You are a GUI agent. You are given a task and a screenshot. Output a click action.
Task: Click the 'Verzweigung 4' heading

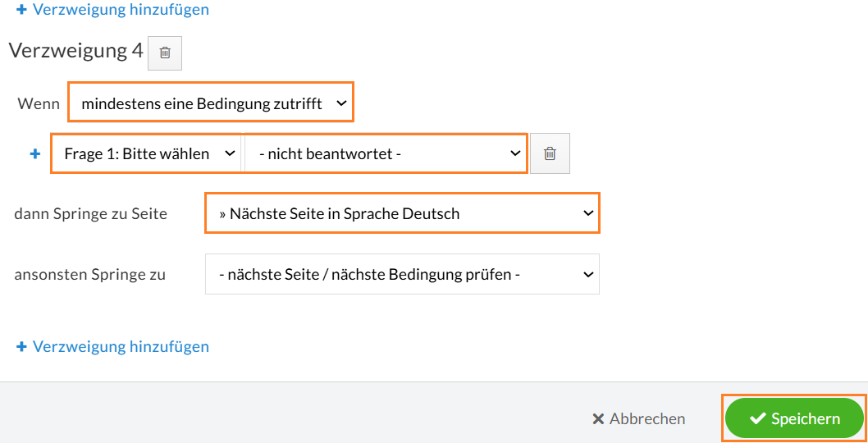point(75,51)
